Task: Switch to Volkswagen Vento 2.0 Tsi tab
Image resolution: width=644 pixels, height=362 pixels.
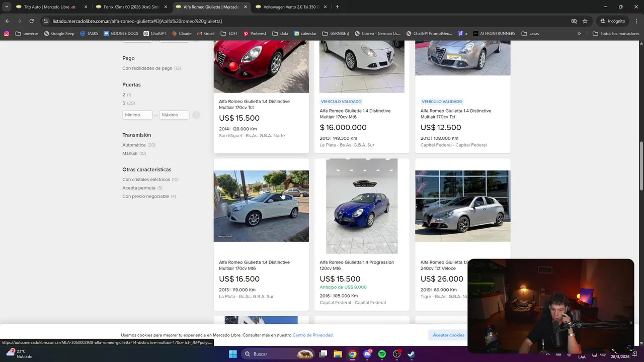Action: pyautogui.click(x=291, y=7)
